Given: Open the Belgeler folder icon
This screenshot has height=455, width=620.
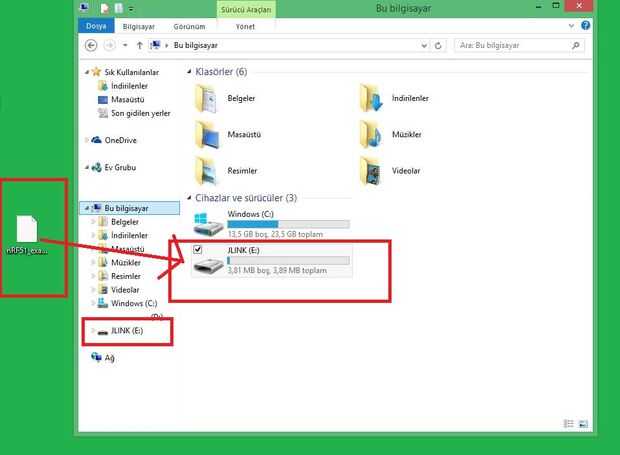Looking at the screenshot, I should (x=206, y=99).
